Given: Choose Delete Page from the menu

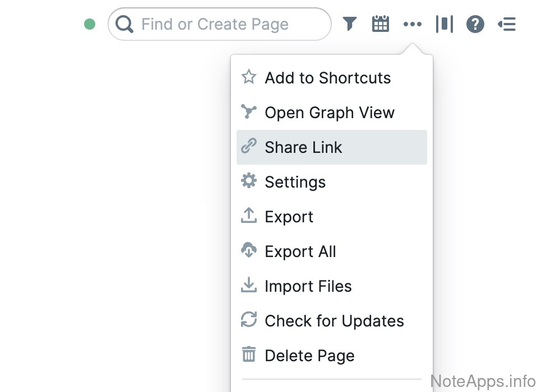Looking at the screenshot, I should click(309, 356).
